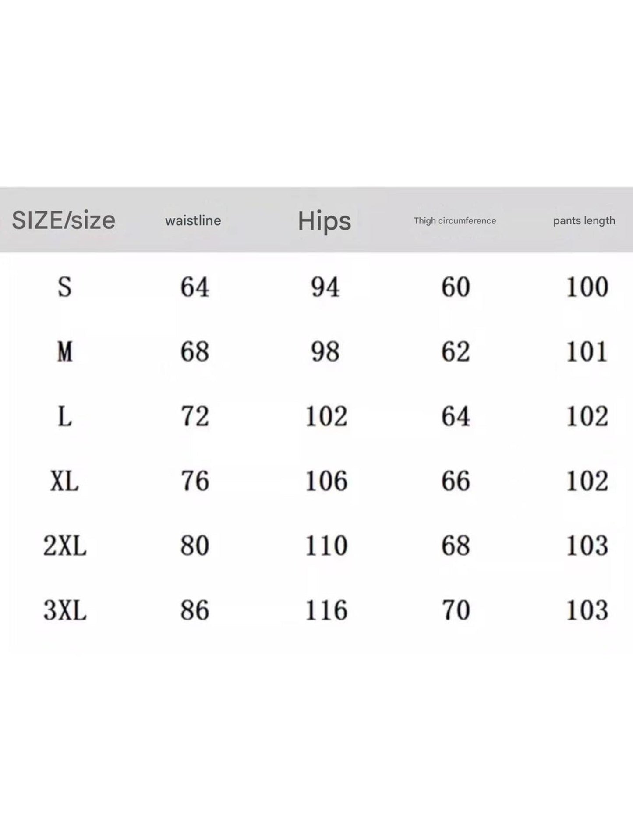This screenshot has width=633, height=840.
Task: Click waistline value 72 in L row
Action: point(195,416)
